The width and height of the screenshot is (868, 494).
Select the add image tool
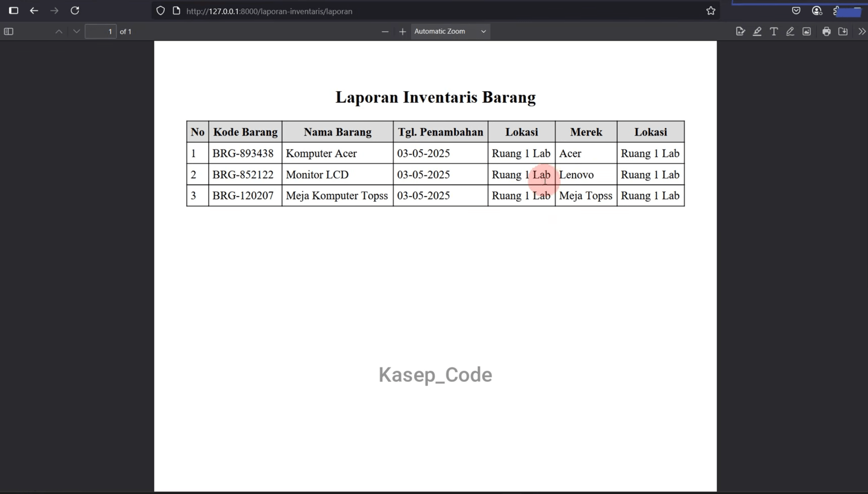(x=806, y=32)
